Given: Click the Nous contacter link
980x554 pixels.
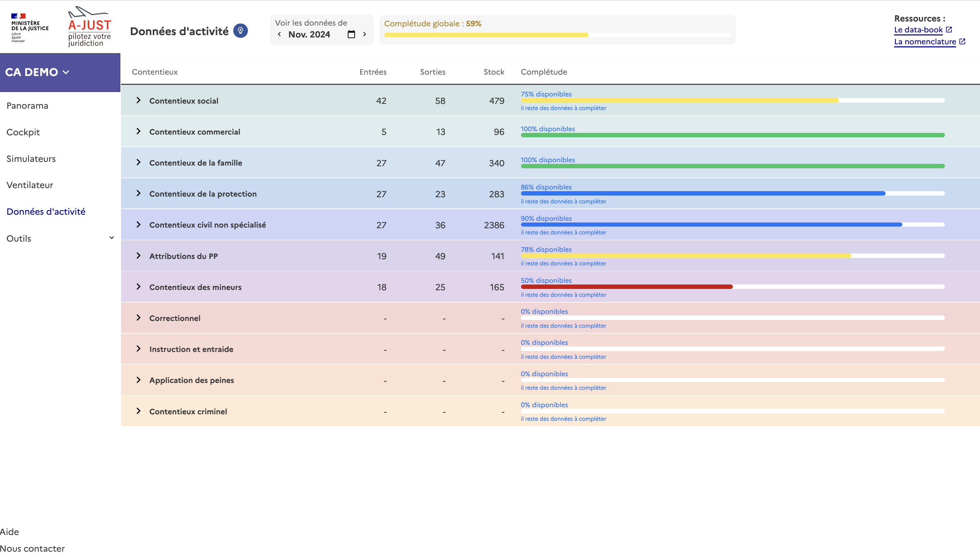Looking at the screenshot, I should click(x=32, y=548).
